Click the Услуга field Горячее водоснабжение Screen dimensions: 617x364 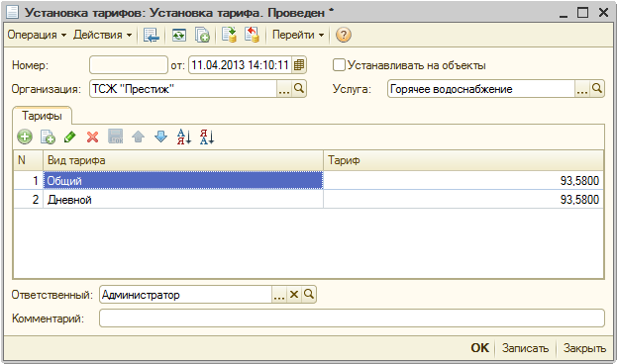coord(481,89)
